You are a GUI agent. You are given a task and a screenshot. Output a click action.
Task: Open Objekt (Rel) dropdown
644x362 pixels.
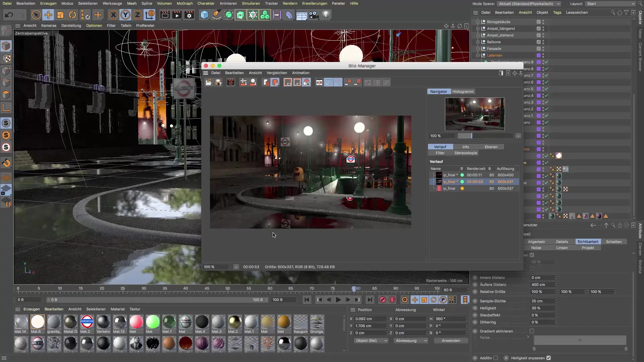tap(371, 341)
